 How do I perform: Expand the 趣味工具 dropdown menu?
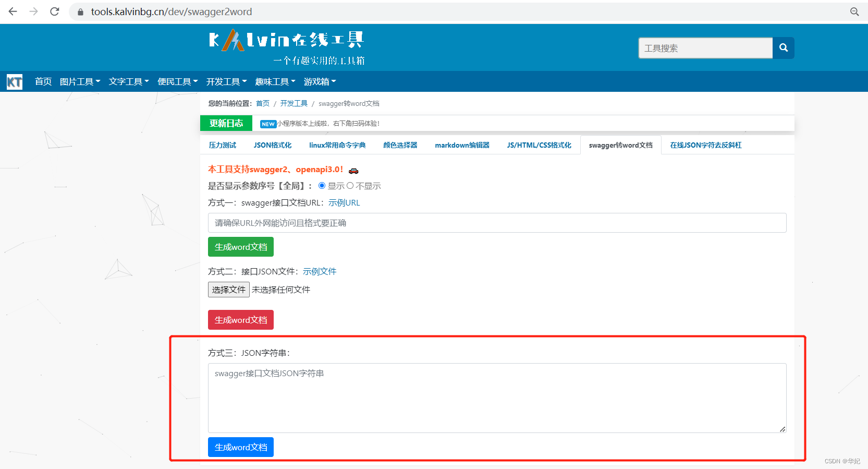tap(275, 81)
